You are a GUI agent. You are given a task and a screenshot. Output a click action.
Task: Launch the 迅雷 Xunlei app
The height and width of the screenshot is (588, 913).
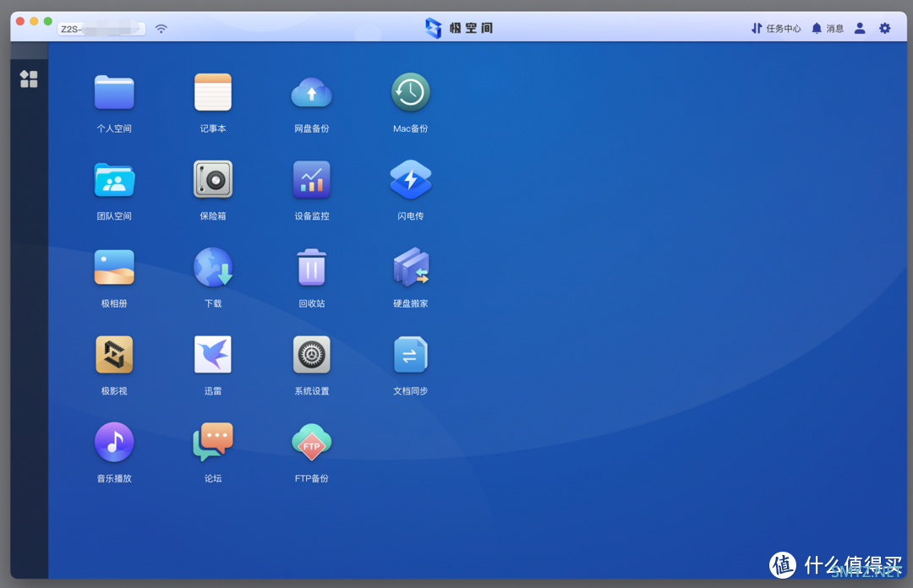tap(213, 355)
